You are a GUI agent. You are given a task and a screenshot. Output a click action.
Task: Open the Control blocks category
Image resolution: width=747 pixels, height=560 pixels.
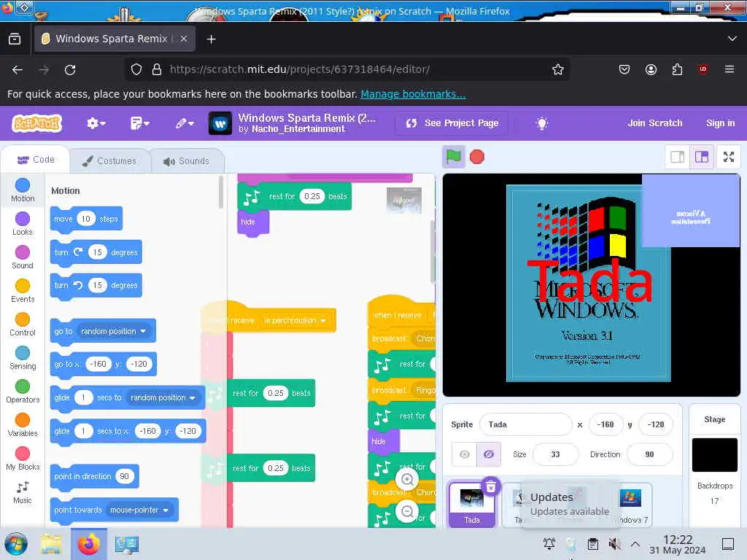23,324
